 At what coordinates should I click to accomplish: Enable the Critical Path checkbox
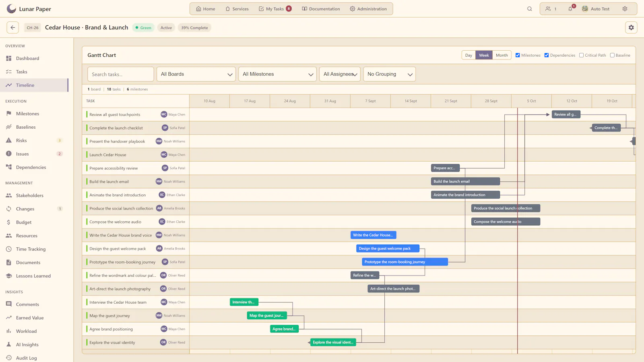[581, 55]
